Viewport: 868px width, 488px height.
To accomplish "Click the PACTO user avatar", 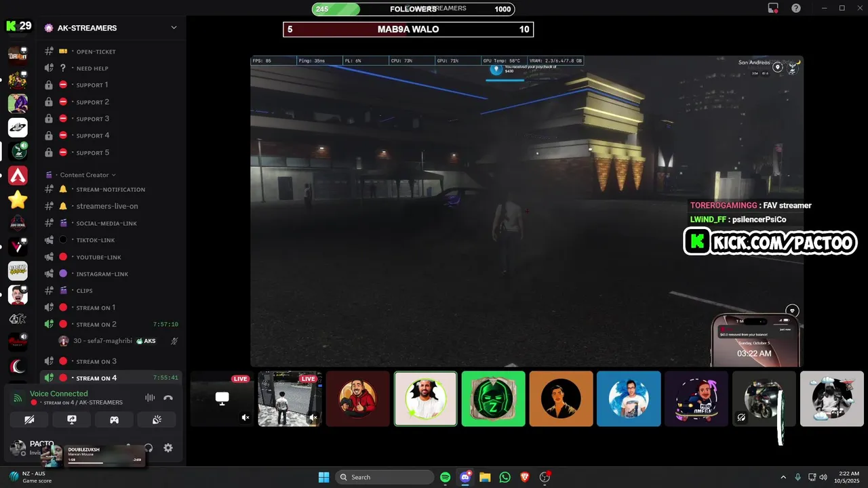I will tap(18, 448).
